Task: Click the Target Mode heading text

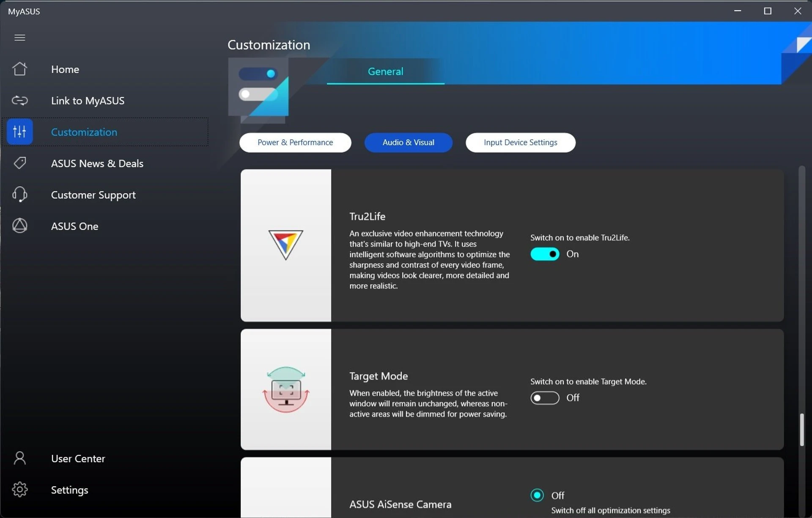Action: pyautogui.click(x=379, y=376)
